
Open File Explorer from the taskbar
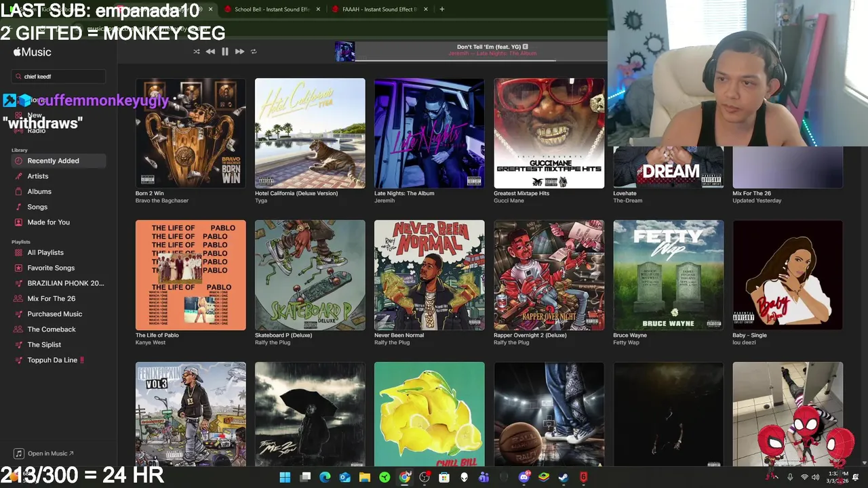[x=365, y=477]
